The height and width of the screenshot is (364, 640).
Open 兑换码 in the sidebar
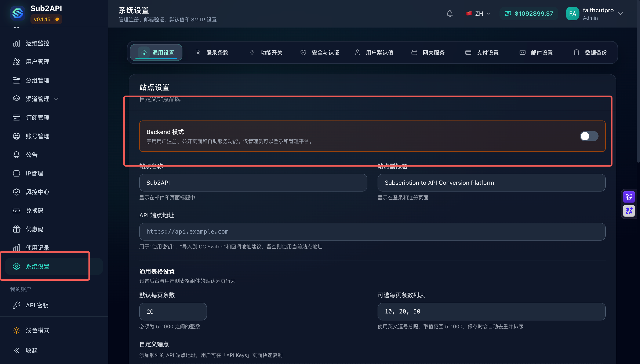pos(54,211)
